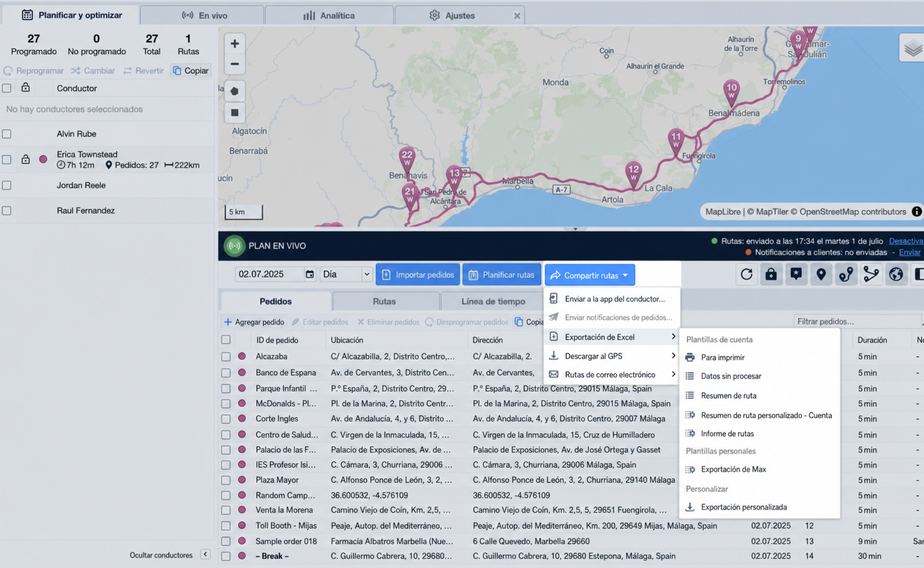Screen dimensions: 924x568
Task: Open the Línea de tiempo tab
Action: [493, 301]
